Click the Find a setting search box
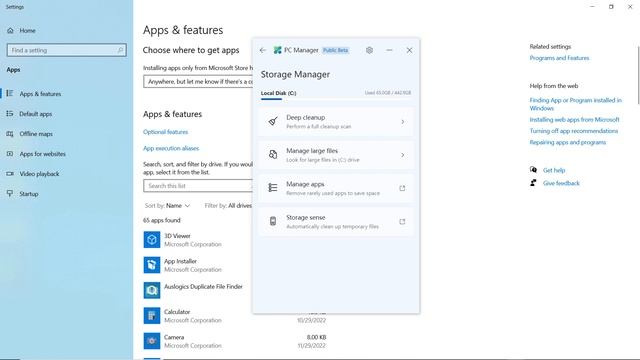 pos(67,50)
